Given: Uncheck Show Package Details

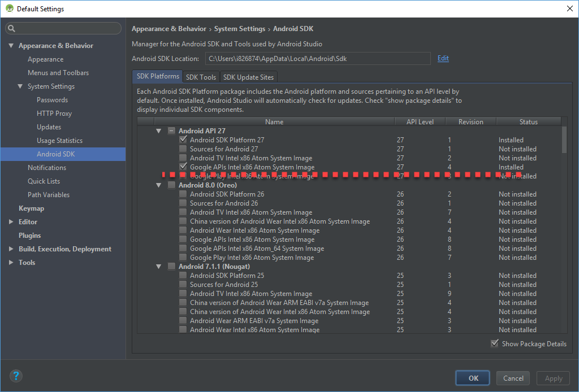Looking at the screenshot, I should 494,343.
